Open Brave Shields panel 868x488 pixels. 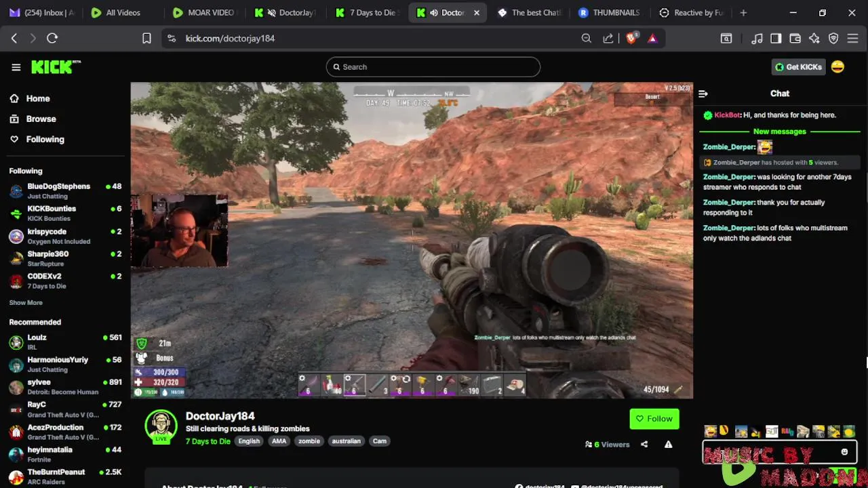point(631,39)
